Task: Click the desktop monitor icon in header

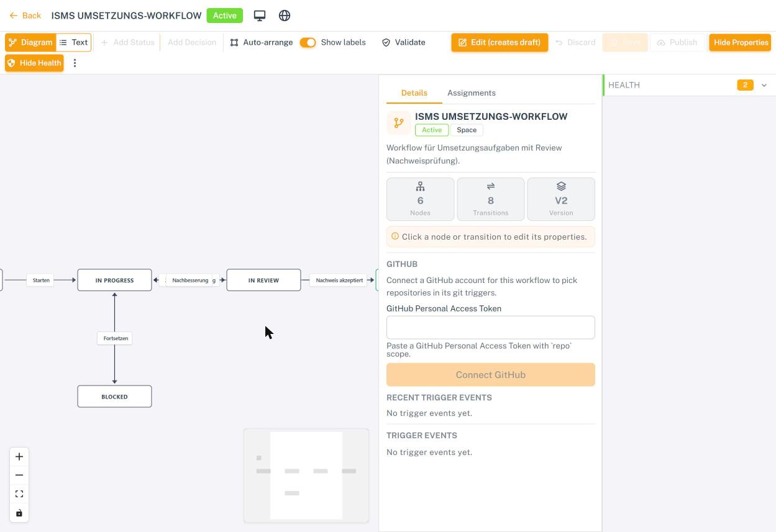Action: click(260, 16)
